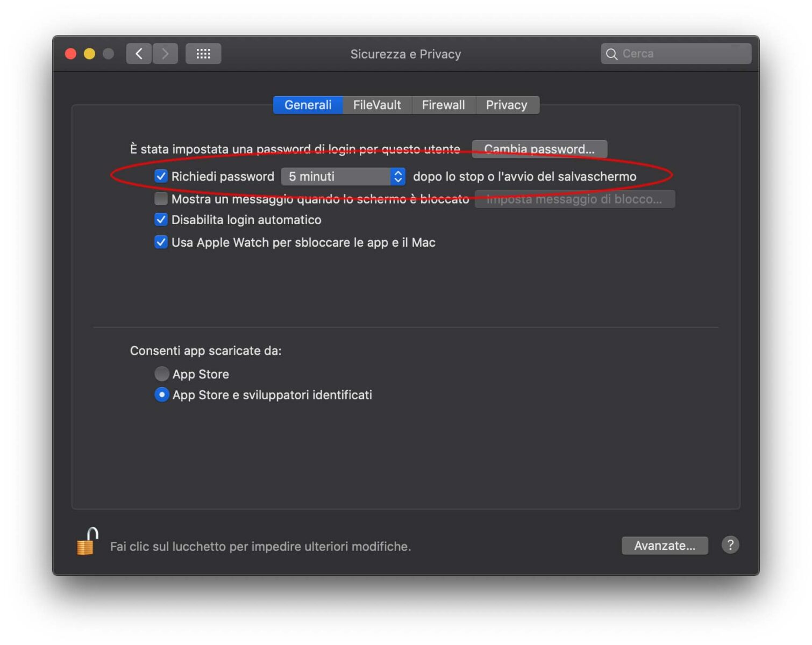Go to the Privacy tab
Image resolution: width=812 pixels, height=645 pixels.
point(507,105)
